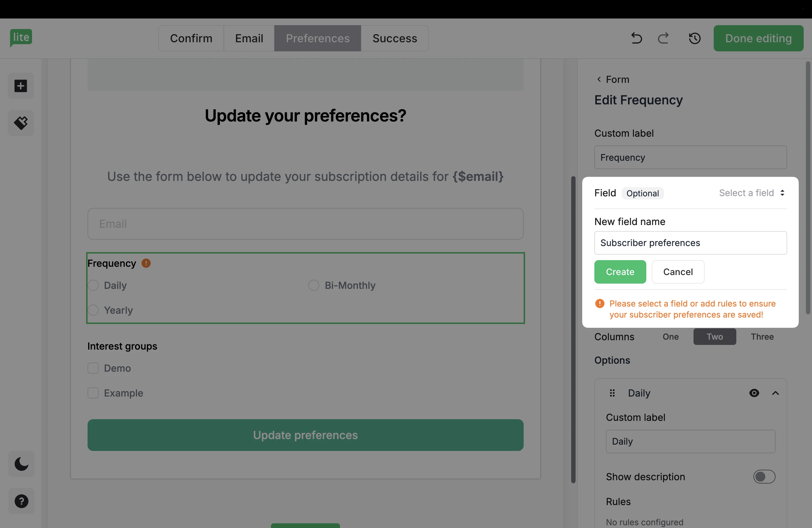The height and width of the screenshot is (528, 812).
Task: Open version history clock icon
Action: 695,38
